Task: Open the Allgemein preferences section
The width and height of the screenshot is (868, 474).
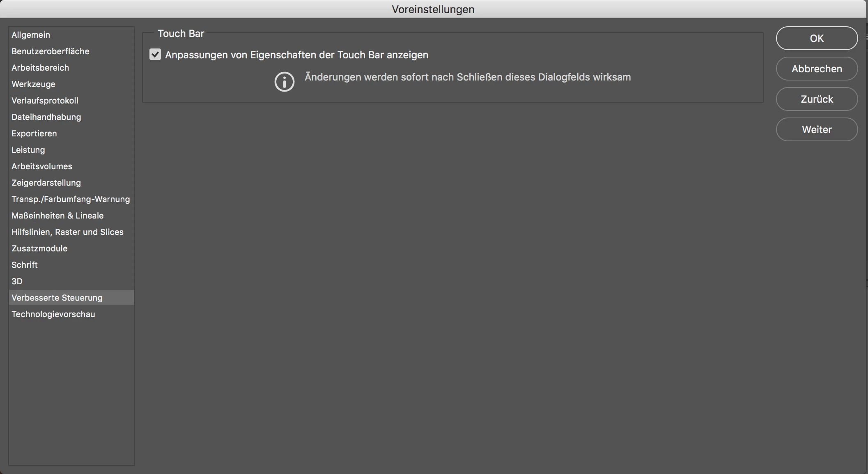Action: [31, 35]
